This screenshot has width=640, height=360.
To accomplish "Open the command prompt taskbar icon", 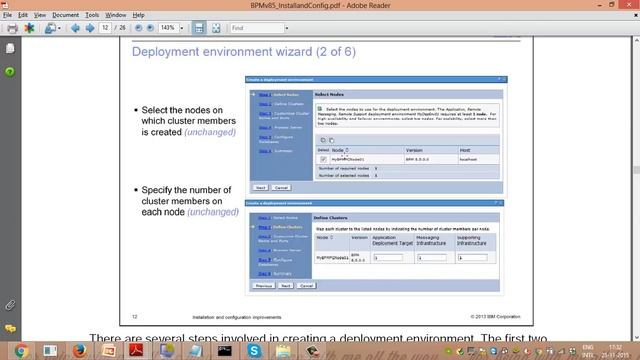I will [x=224, y=351].
